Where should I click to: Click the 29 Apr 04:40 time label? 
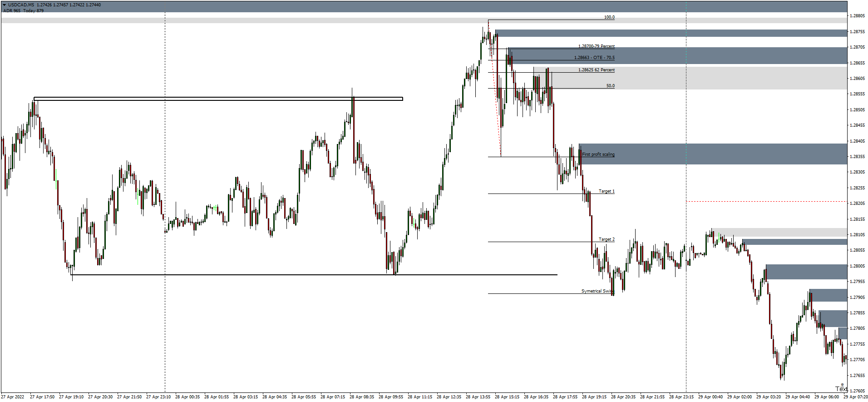click(798, 397)
